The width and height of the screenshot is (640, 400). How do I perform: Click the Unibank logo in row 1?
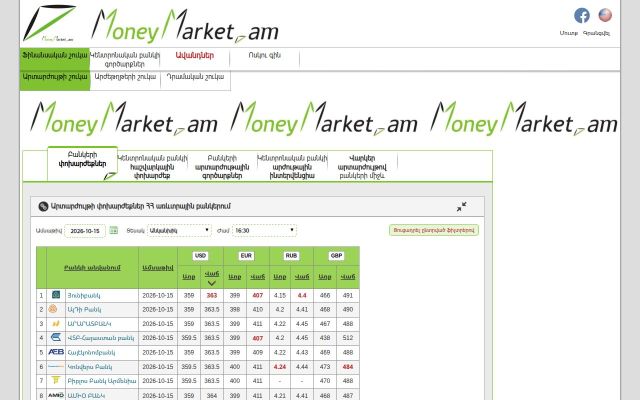pos(56,295)
